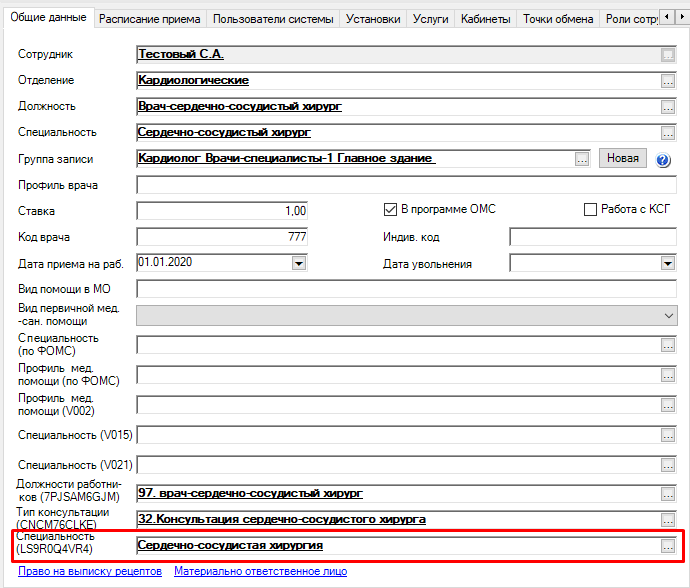Click the Новая button
Viewport: 690px width, 588px height.
point(623,158)
